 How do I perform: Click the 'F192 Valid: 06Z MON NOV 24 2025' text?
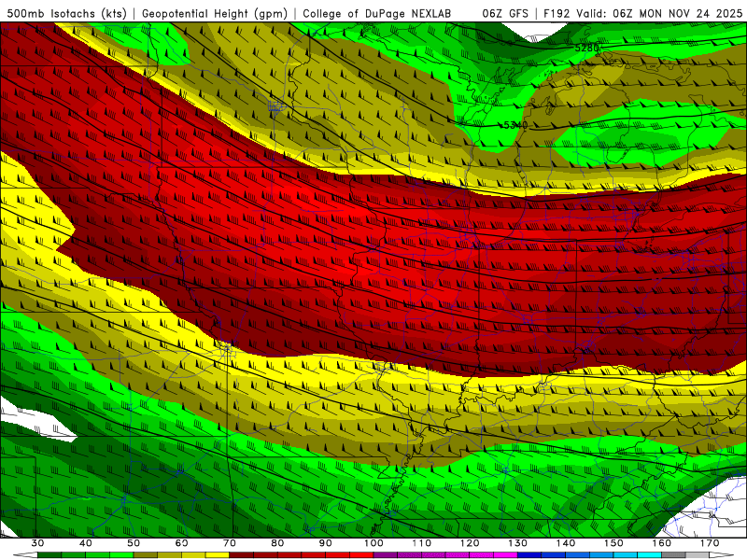coord(642,13)
